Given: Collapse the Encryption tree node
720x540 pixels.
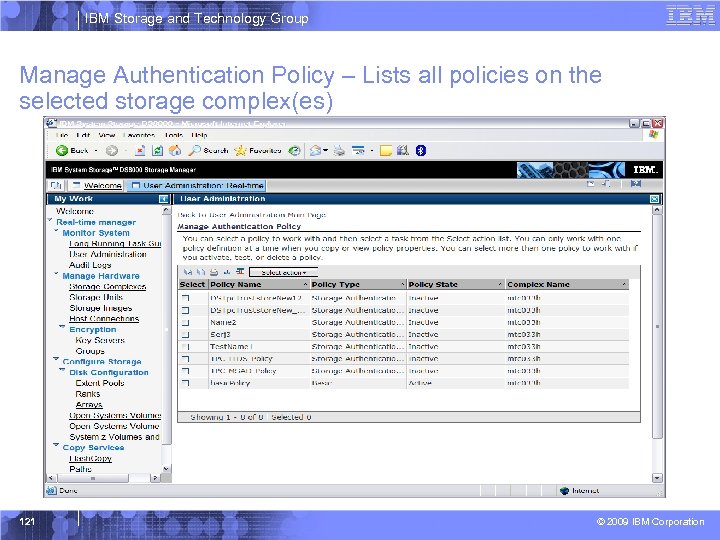Looking at the screenshot, I should tap(62, 327).
